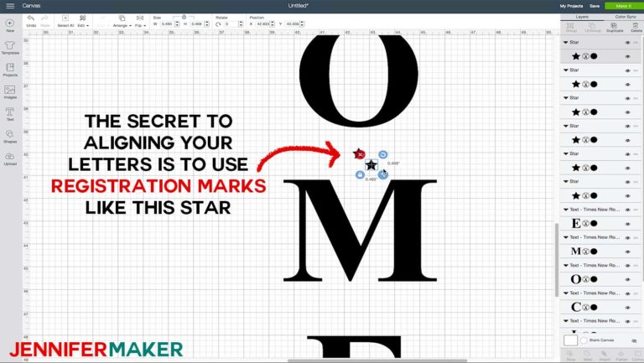
Task: Hide the M letter layer
Action: pyautogui.click(x=627, y=252)
